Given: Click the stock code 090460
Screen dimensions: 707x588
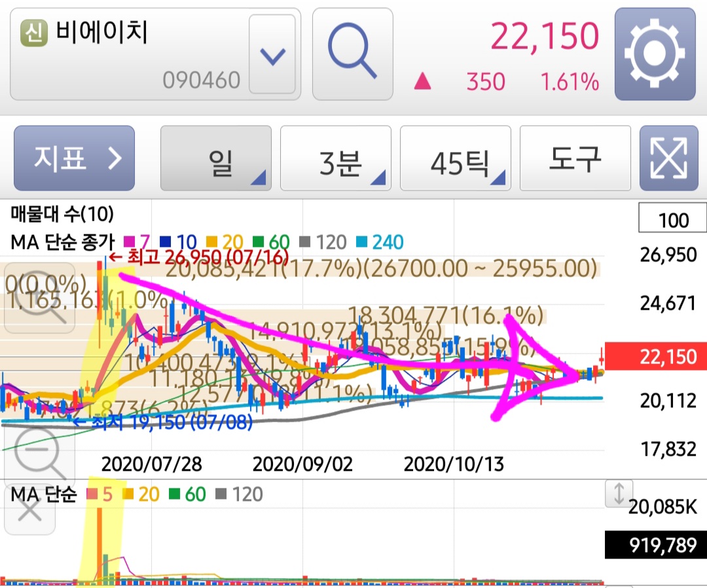Looking at the screenshot, I should (x=202, y=81).
